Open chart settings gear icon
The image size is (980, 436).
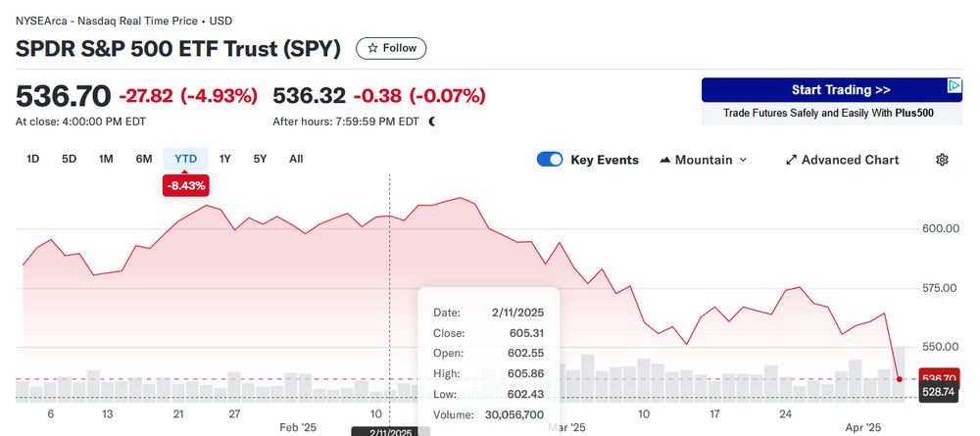(942, 160)
